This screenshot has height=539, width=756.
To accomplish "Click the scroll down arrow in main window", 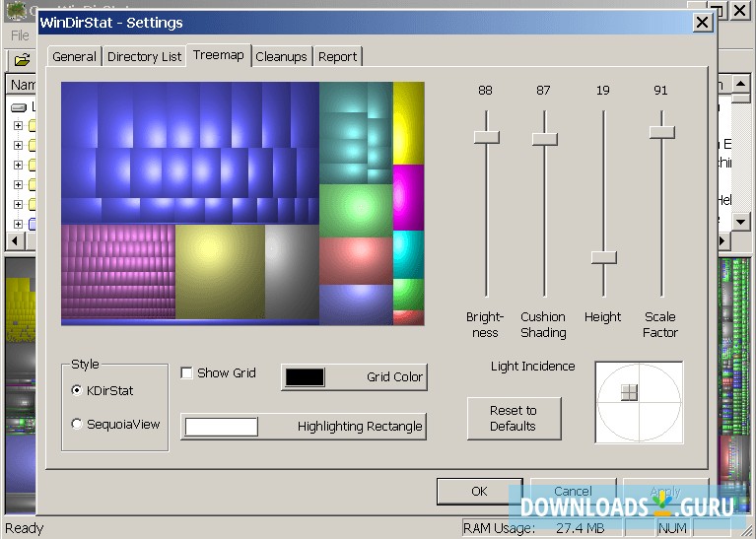I will (741, 223).
